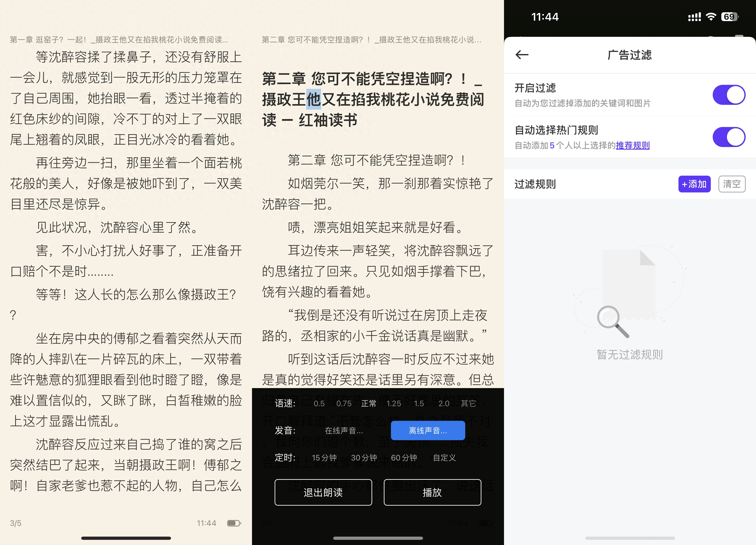Tap the 退出朗读 button
The width and height of the screenshot is (756, 545).
pyautogui.click(x=323, y=492)
